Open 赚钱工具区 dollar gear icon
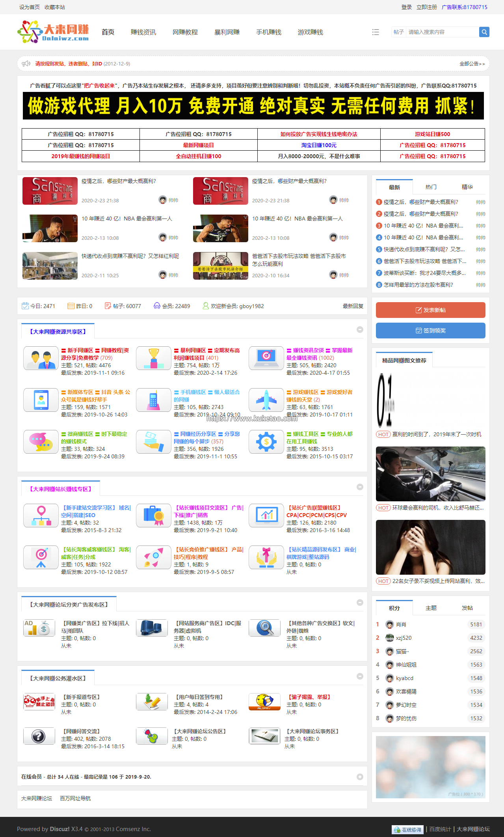Screen dimensions: 504x837 (x=266, y=441)
